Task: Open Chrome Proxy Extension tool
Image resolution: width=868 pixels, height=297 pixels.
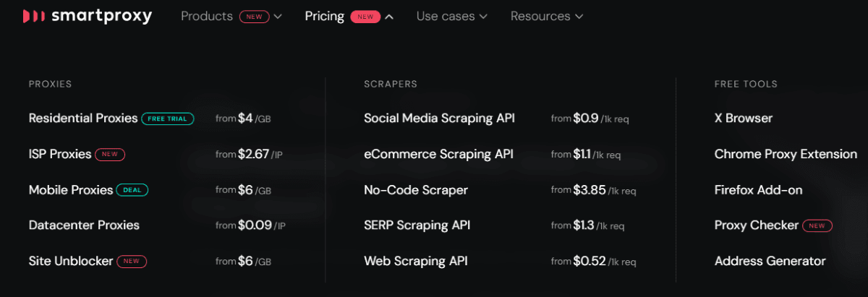Action: [x=786, y=154]
